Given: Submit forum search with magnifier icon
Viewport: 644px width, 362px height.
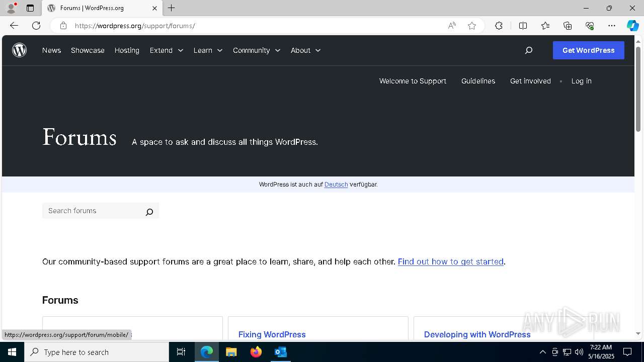Looking at the screenshot, I should click(x=149, y=212).
